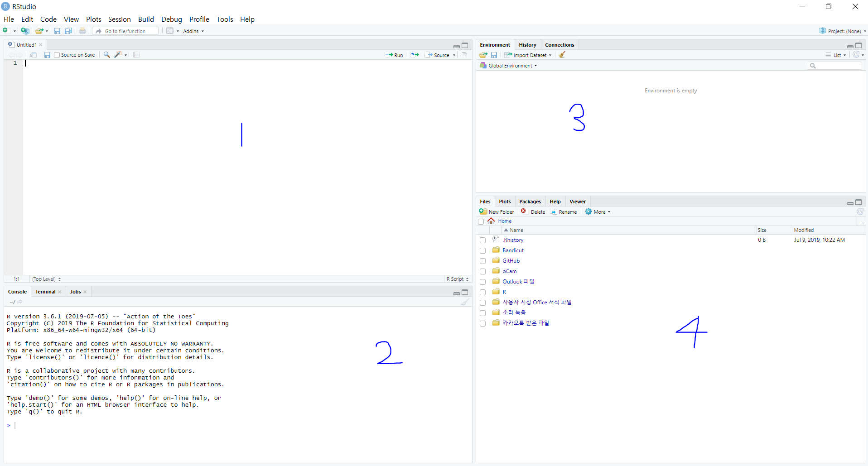Open an existing file icon
The width and height of the screenshot is (868, 466).
(x=39, y=31)
